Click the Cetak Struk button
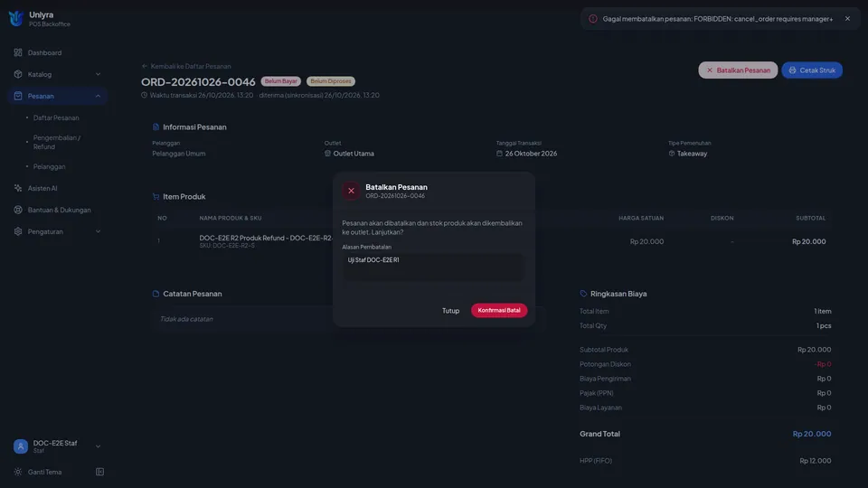The height and width of the screenshot is (488, 868). tap(812, 70)
